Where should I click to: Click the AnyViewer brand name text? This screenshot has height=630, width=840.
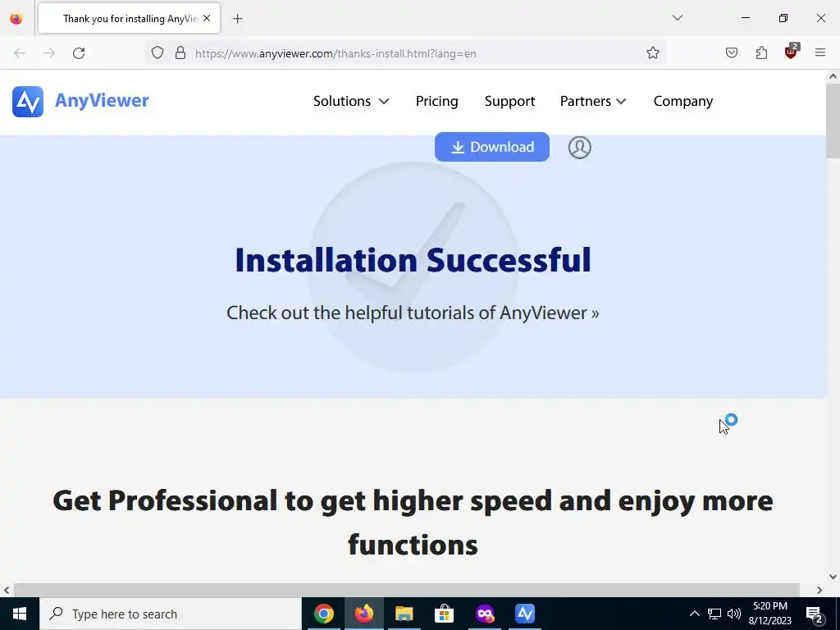point(102,101)
